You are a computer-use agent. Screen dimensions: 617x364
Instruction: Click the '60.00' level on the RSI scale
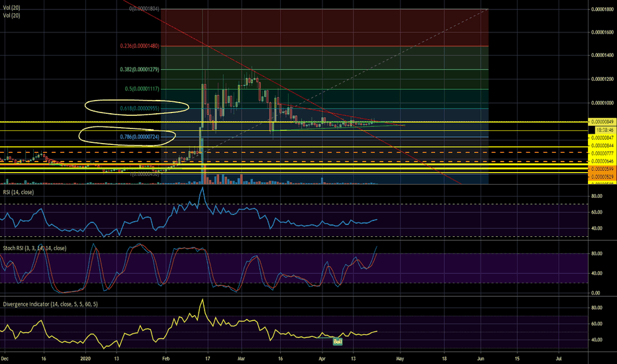pyautogui.click(x=596, y=212)
